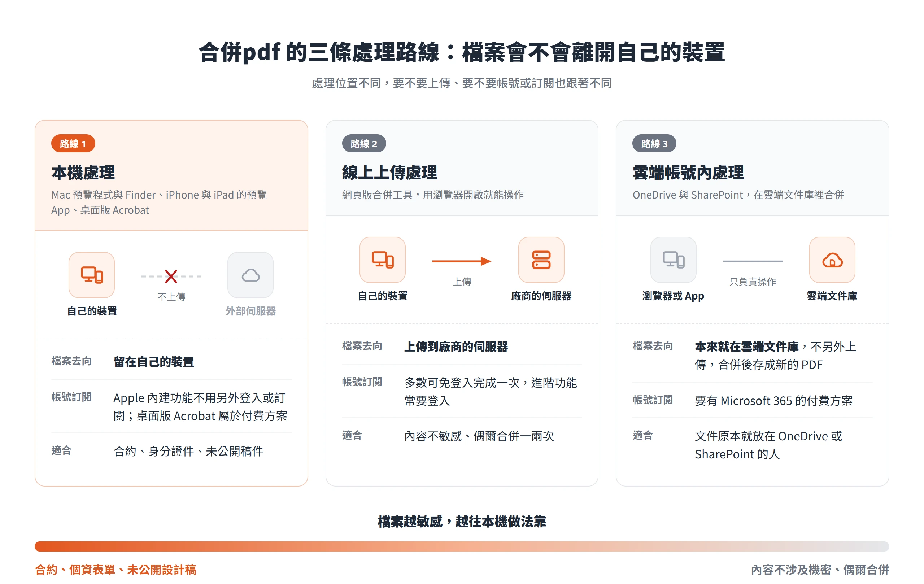
Task: Click the 適合 label in 路線 3
Action: [x=642, y=436]
